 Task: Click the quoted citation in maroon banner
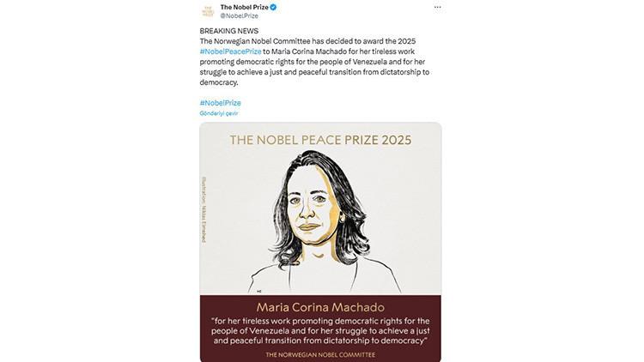[319, 329]
